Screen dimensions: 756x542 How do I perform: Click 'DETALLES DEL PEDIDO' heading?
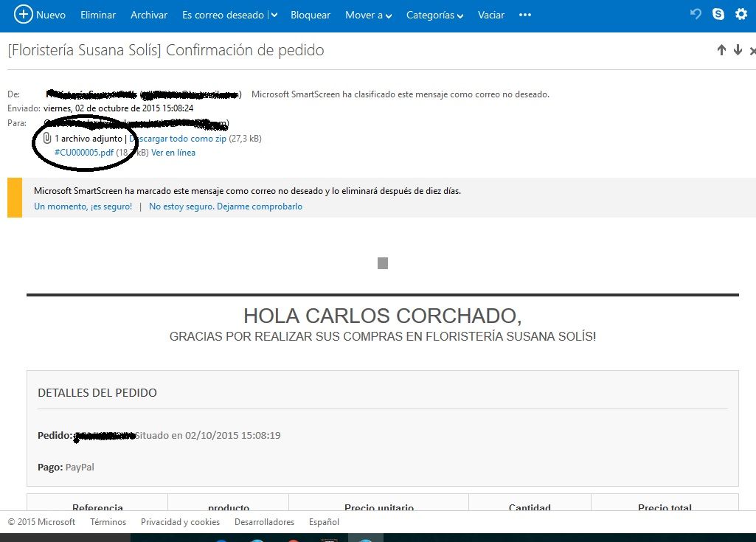[x=97, y=392]
